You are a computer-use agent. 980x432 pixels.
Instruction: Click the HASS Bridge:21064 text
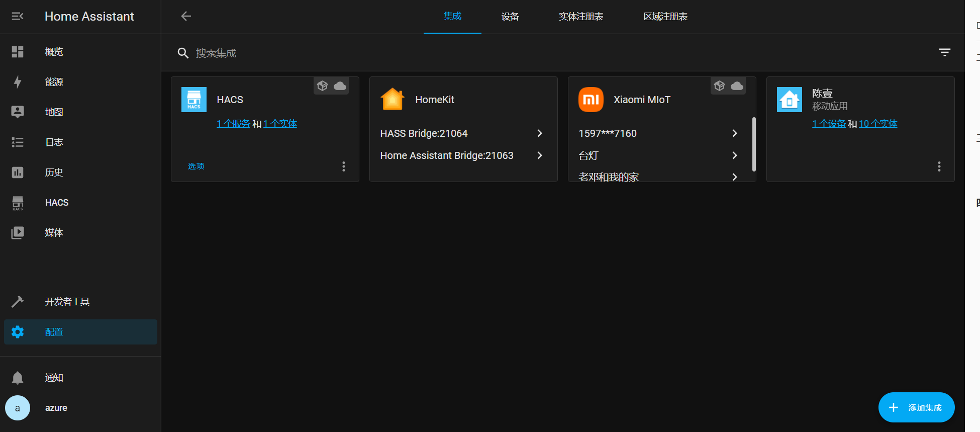coord(424,133)
